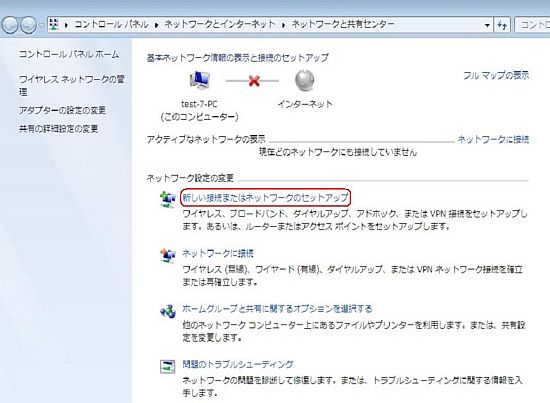The image size is (550, 403).
Task: Click the troubleshooting icon
Action: coord(168,367)
